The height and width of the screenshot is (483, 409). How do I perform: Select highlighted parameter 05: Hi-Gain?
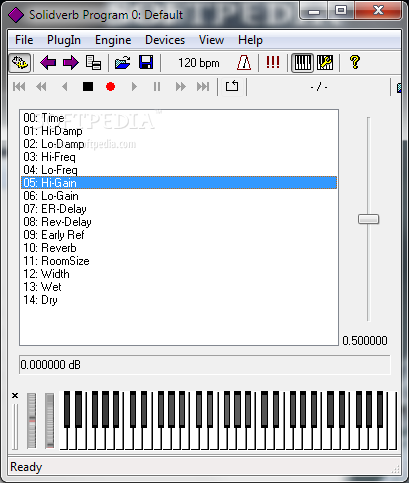click(179, 183)
